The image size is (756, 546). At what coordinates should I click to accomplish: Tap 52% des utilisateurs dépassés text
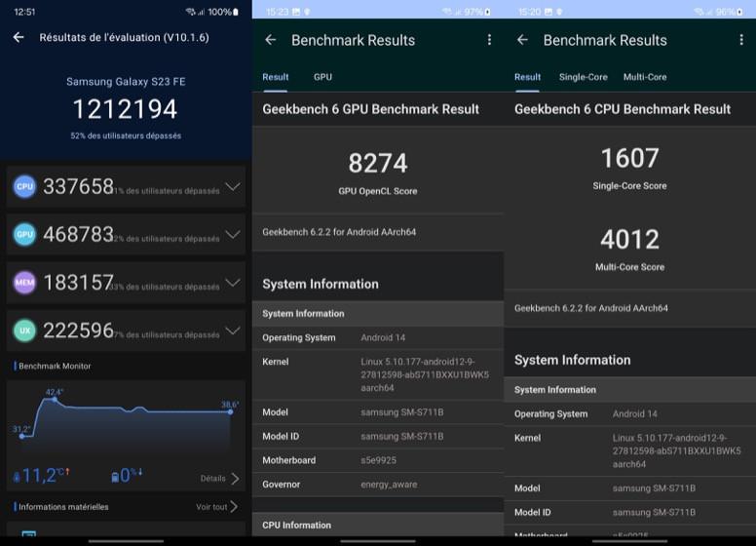tap(126, 136)
